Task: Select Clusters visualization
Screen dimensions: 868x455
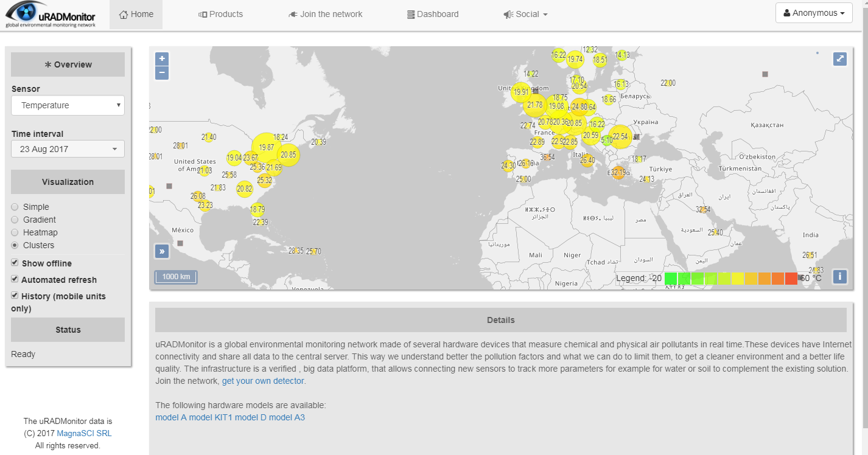Action: 15,245
